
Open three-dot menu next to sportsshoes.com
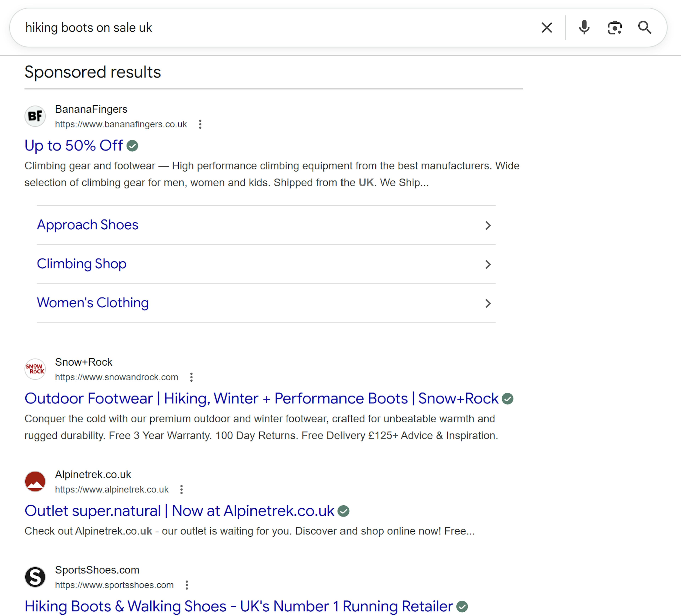click(x=187, y=585)
